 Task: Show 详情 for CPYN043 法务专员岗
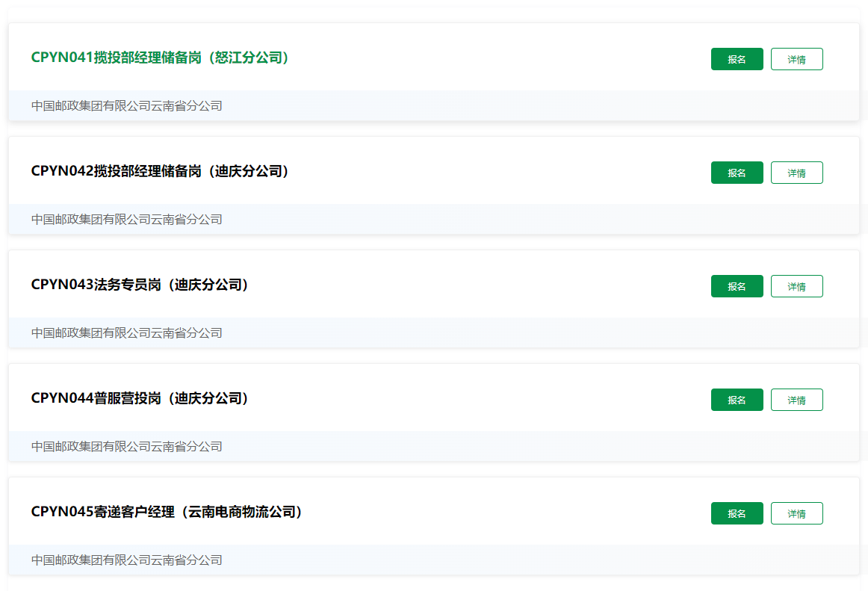coord(796,286)
